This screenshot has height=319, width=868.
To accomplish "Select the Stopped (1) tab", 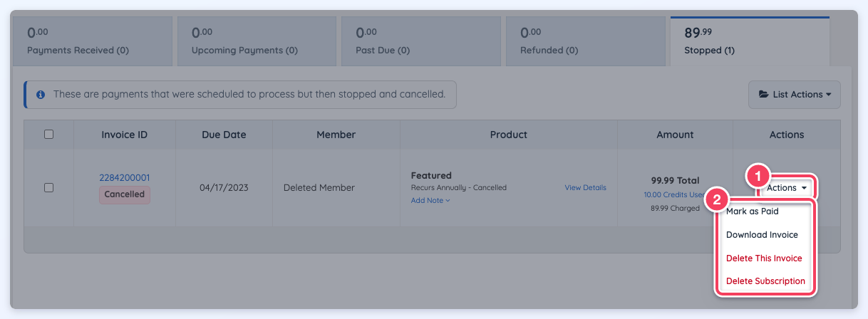I will pyautogui.click(x=750, y=41).
